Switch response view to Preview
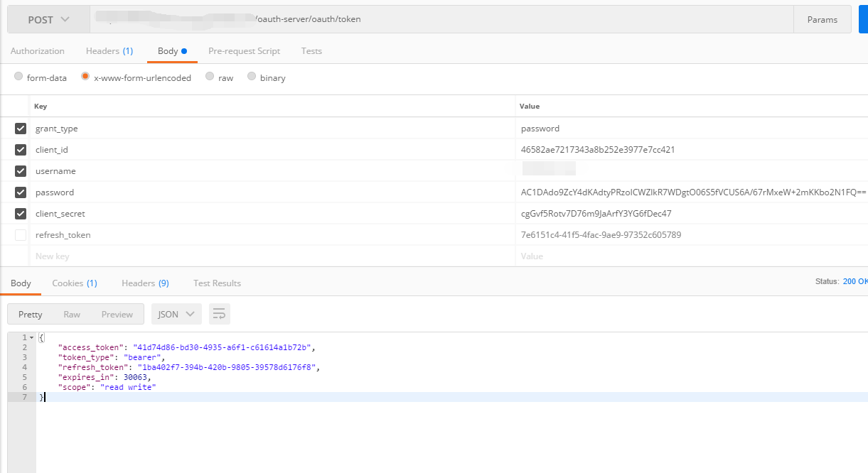This screenshot has height=473, width=868. [x=117, y=314]
